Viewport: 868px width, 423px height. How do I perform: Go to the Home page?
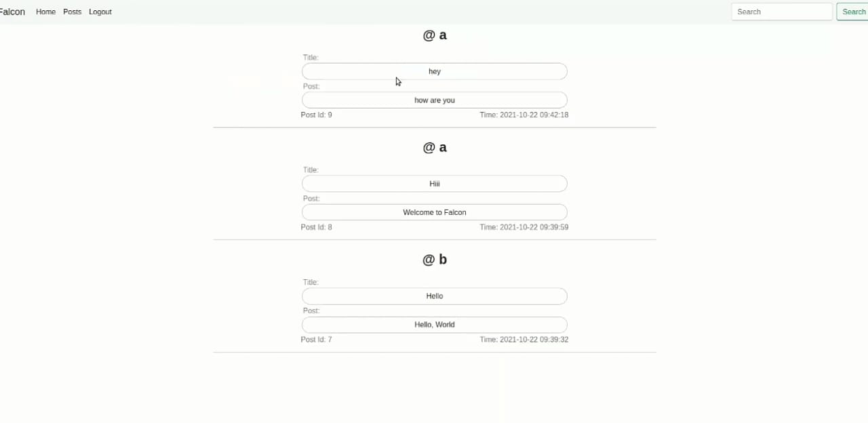click(x=45, y=12)
